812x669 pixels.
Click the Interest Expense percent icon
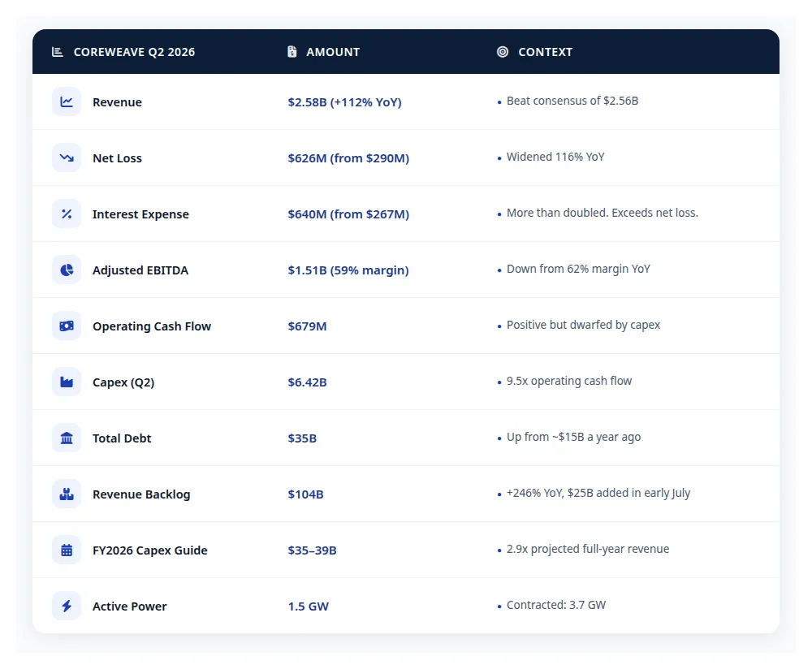click(67, 214)
